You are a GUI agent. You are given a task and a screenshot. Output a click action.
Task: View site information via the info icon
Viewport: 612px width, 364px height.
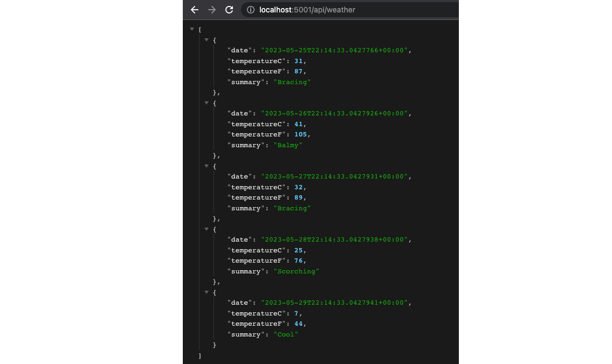251,10
